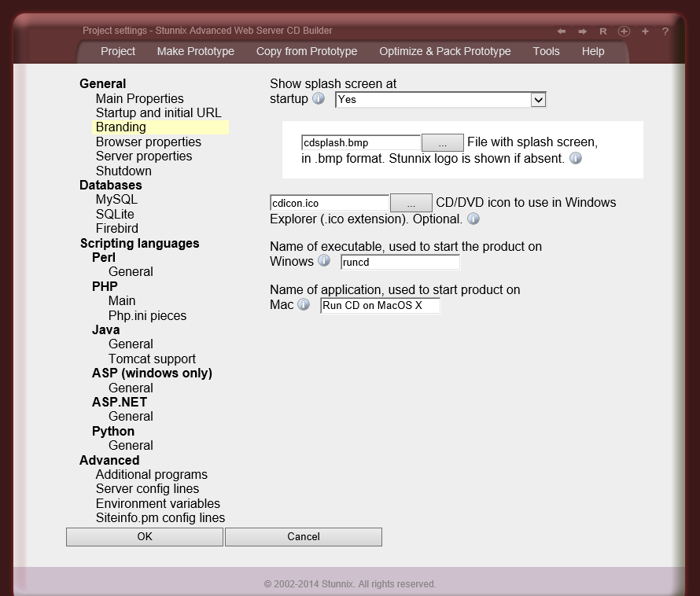Screen dimensions: 700x596
Task: Click the runcd executable name input field
Action: 400,262
